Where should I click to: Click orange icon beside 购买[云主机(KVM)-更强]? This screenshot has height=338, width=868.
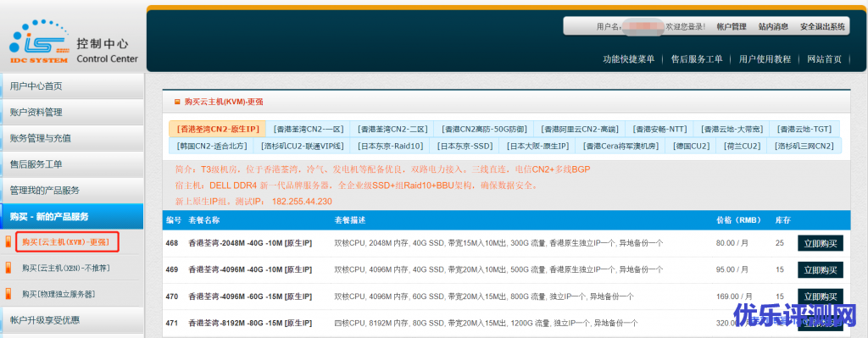[x=8, y=241]
